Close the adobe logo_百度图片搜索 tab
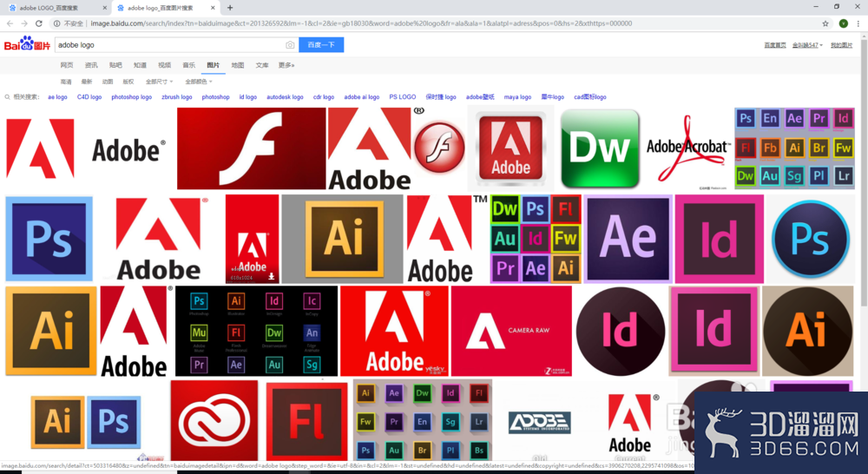 [x=214, y=8]
